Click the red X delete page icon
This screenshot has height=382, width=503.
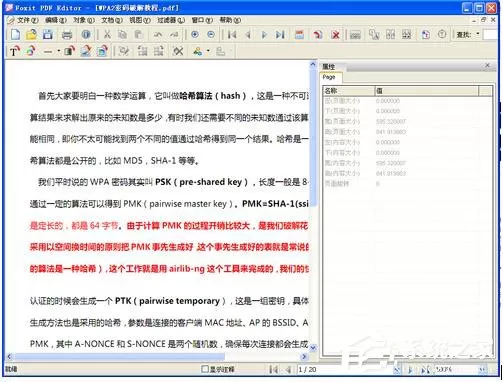pos(335,35)
